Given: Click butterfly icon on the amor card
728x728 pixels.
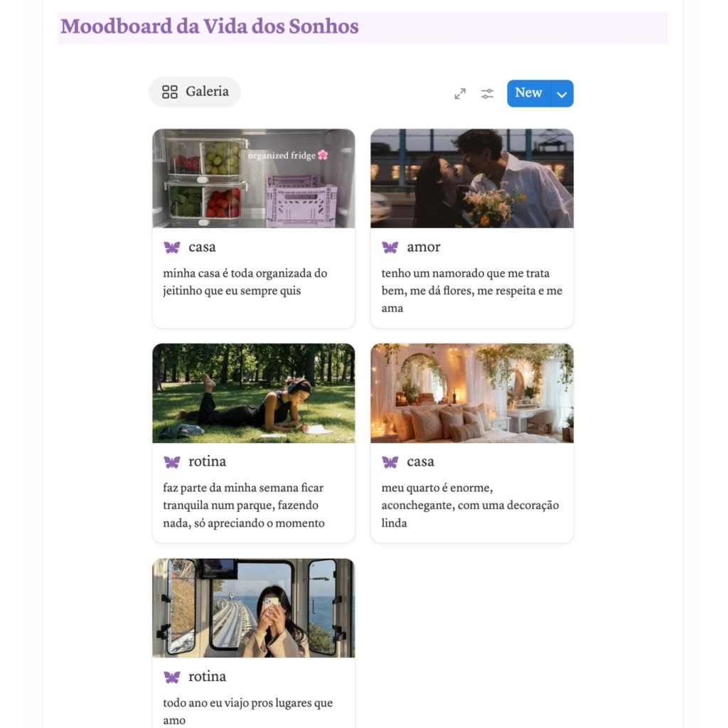Looking at the screenshot, I should click(390, 247).
